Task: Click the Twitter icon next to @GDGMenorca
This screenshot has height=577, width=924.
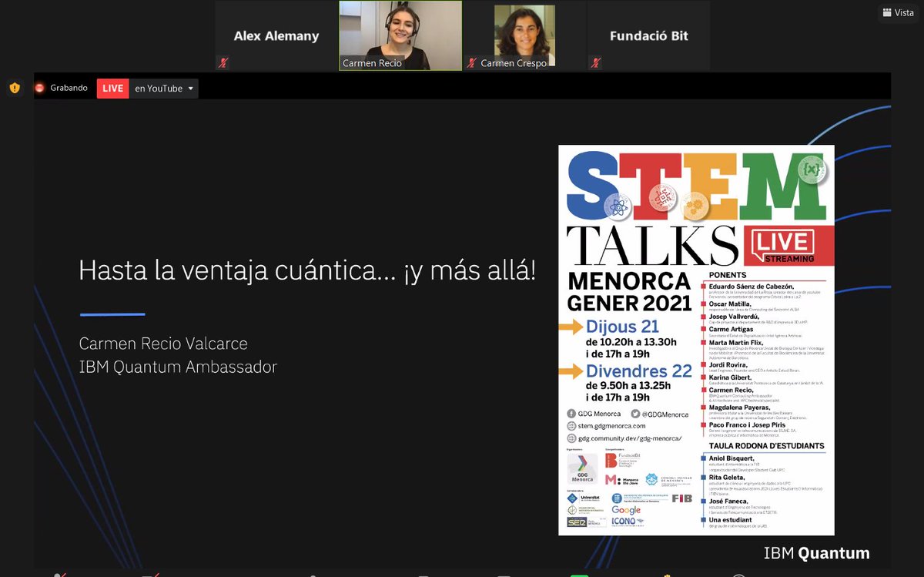Action: point(635,414)
